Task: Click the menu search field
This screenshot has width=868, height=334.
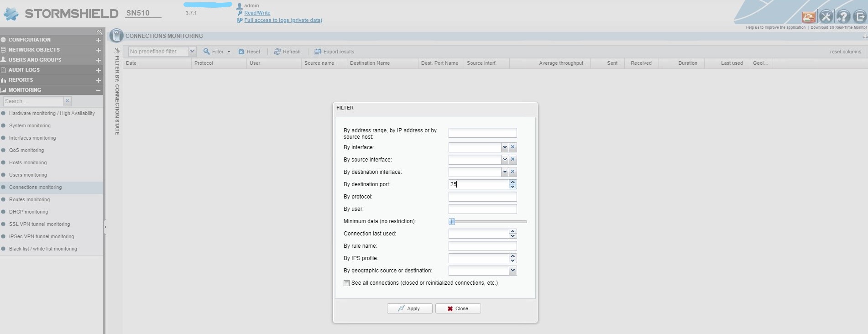Action: tap(33, 101)
